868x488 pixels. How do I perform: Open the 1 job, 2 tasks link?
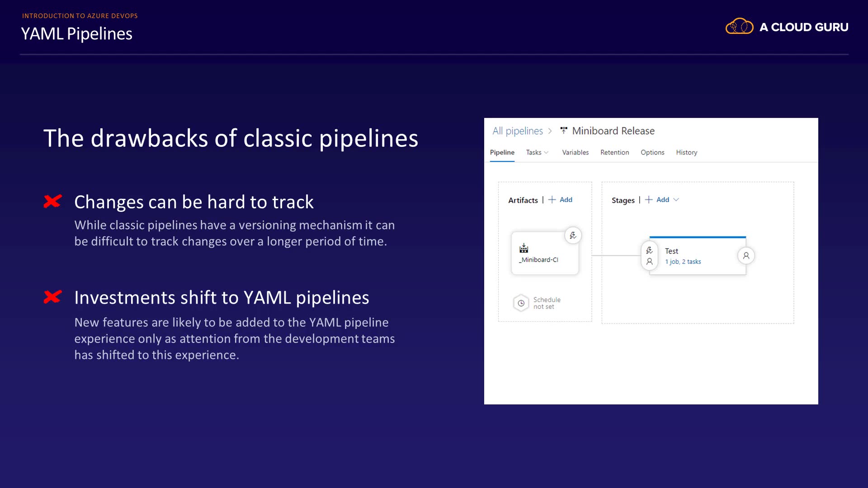(683, 262)
